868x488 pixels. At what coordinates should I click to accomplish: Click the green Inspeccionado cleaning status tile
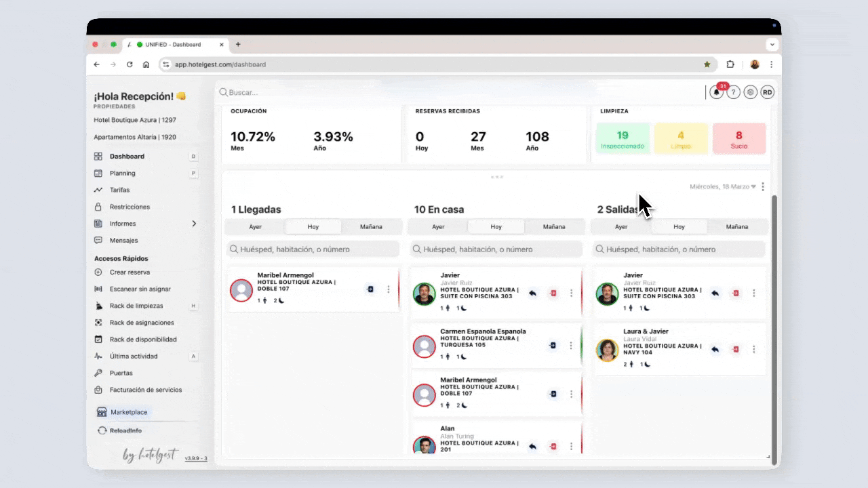pos(623,139)
